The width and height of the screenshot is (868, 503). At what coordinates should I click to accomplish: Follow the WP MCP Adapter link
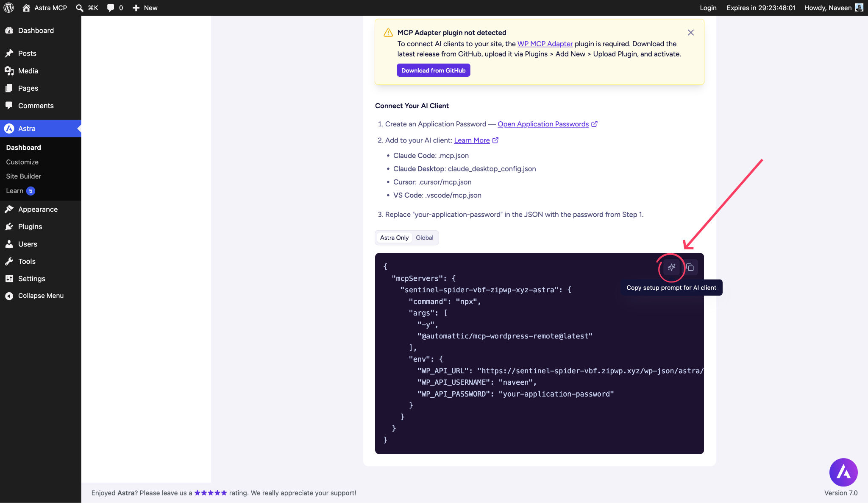545,44
